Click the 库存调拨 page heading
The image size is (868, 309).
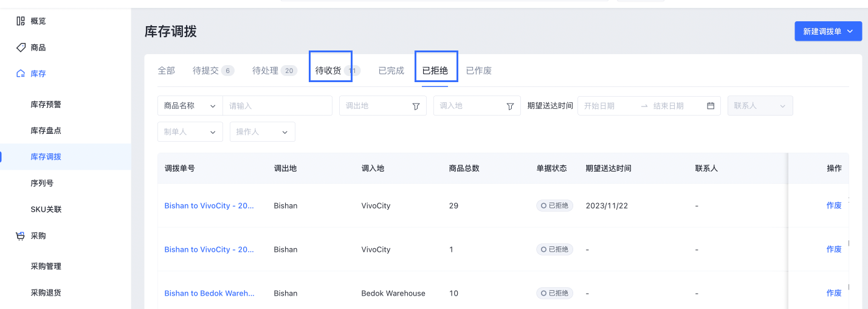(171, 32)
